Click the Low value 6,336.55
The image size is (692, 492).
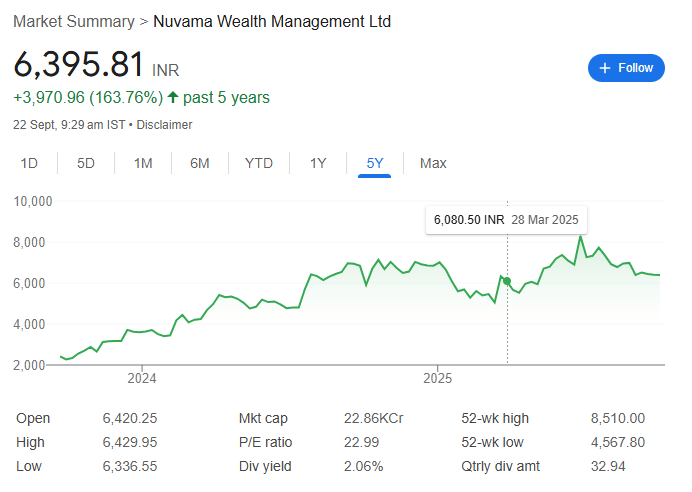coord(130,466)
